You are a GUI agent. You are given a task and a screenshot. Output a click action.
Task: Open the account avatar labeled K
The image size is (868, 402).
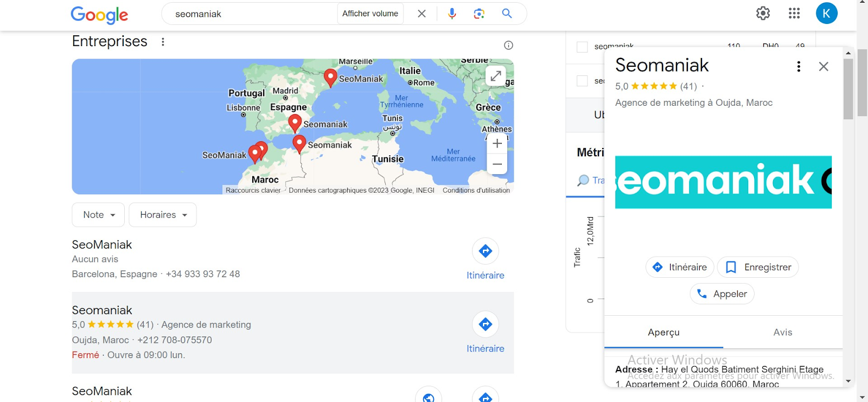[x=827, y=13]
